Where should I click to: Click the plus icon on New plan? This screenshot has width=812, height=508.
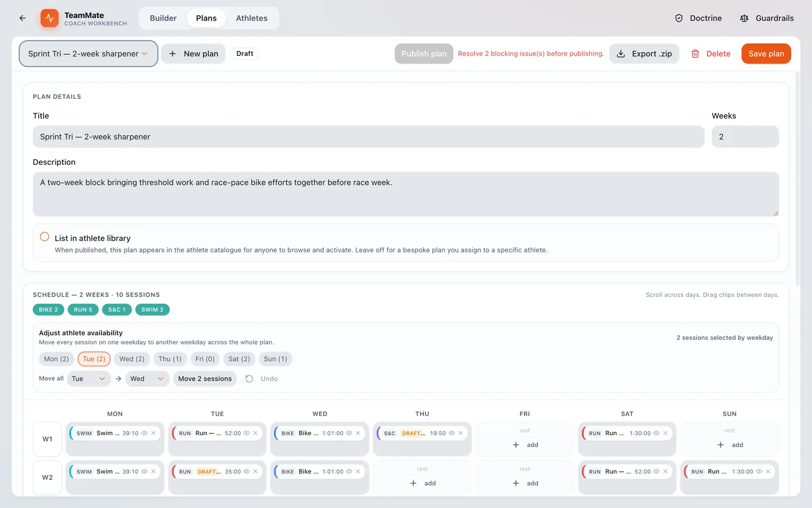[173, 54]
